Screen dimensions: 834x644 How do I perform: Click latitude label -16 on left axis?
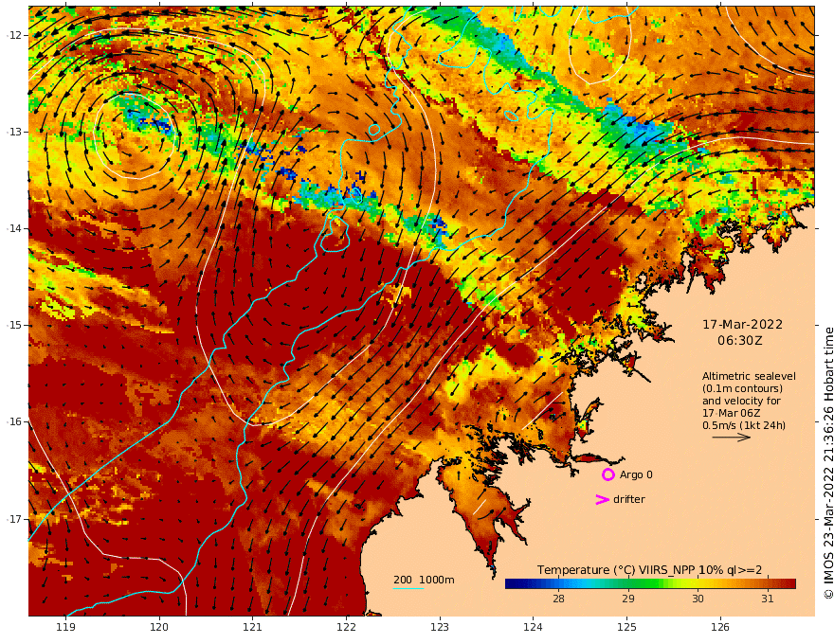[x=14, y=421]
